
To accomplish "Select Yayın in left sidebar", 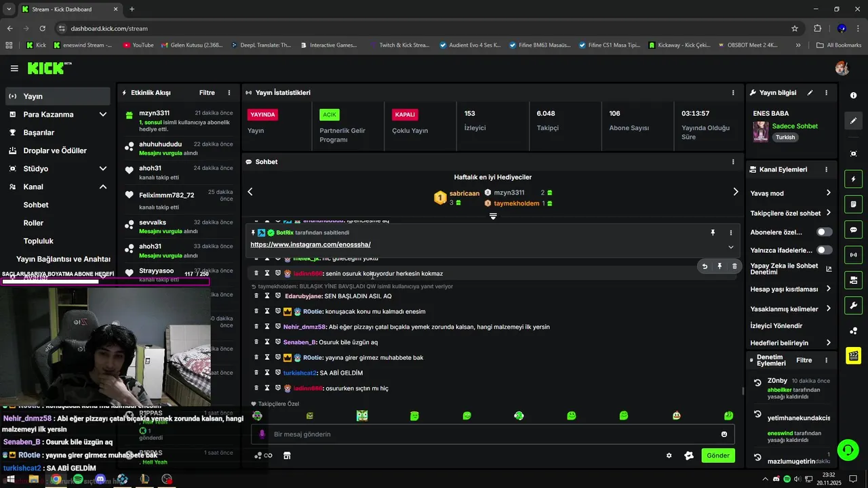I will [x=58, y=96].
